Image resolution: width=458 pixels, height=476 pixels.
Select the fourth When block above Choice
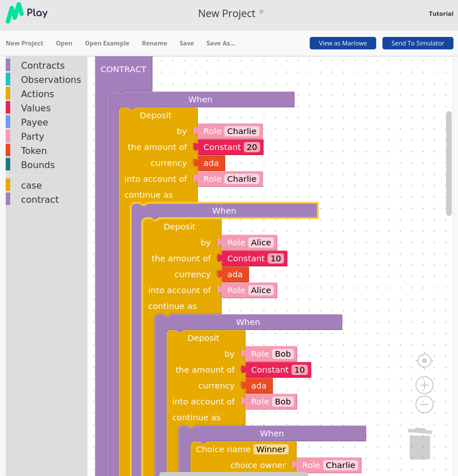point(272,433)
